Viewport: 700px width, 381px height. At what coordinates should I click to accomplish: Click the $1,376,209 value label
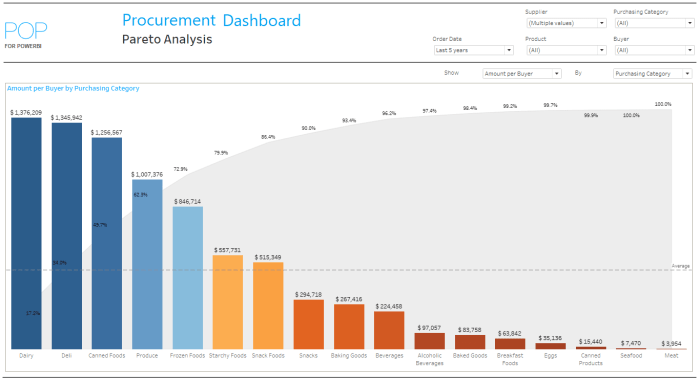coord(26,113)
